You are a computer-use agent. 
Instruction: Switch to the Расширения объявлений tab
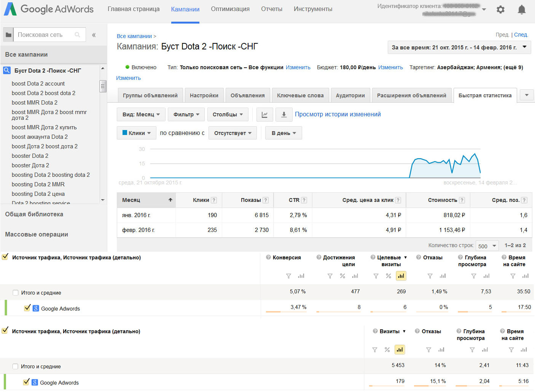[x=412, y=95]
